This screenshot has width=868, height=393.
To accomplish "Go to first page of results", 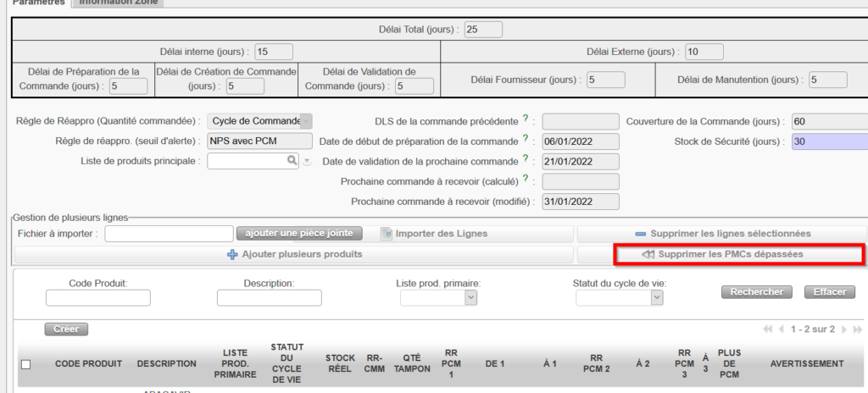I will 767,329.
